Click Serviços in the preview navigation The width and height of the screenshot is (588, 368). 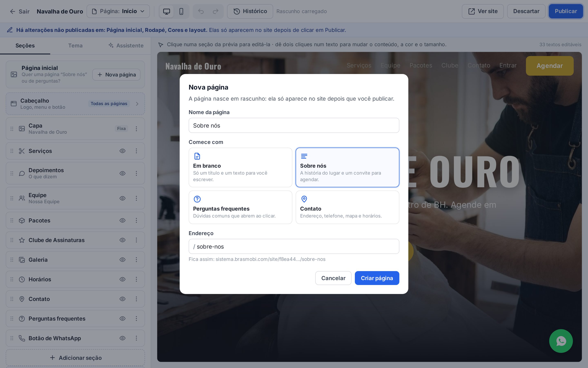[359, 65]
